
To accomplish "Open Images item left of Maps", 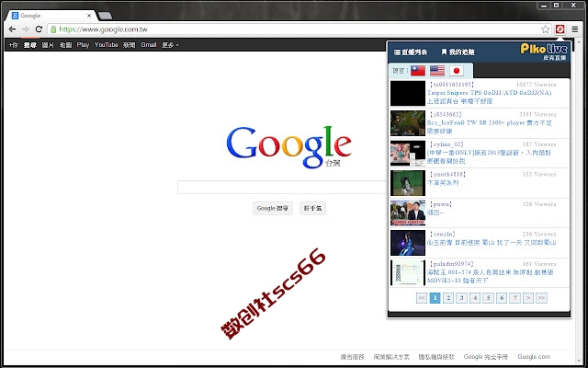I will pos(48,45).
